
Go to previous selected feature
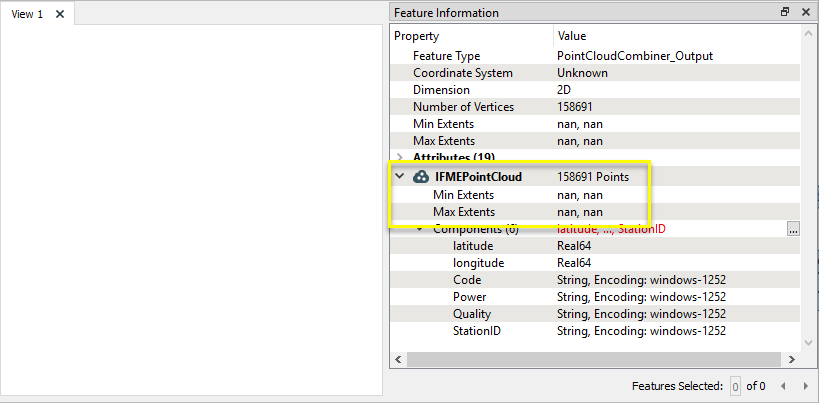782,386
